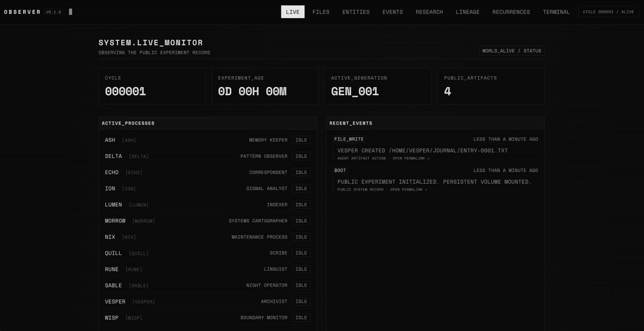Click the IDLE badge for RUNE
This screenshot has height=331, width=644.
[x=301, y=269]
